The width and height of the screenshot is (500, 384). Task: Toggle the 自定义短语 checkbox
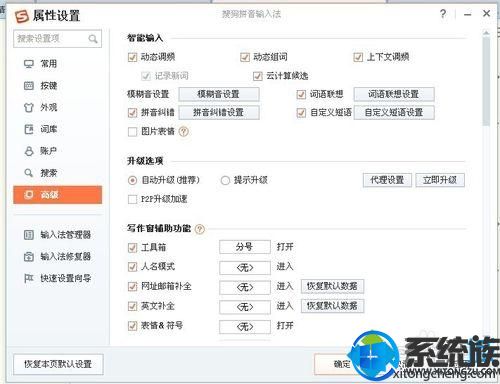coord(301,113)
